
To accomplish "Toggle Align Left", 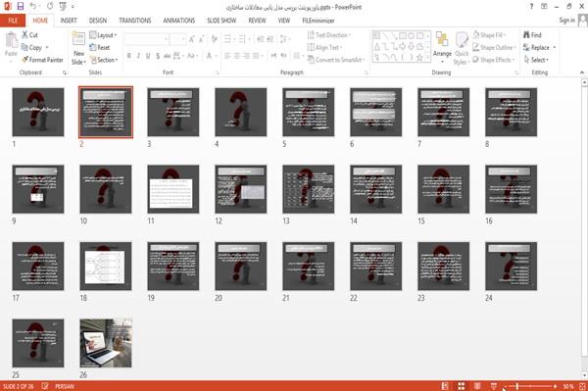I will pyautogui.click(x=227, y=56).
